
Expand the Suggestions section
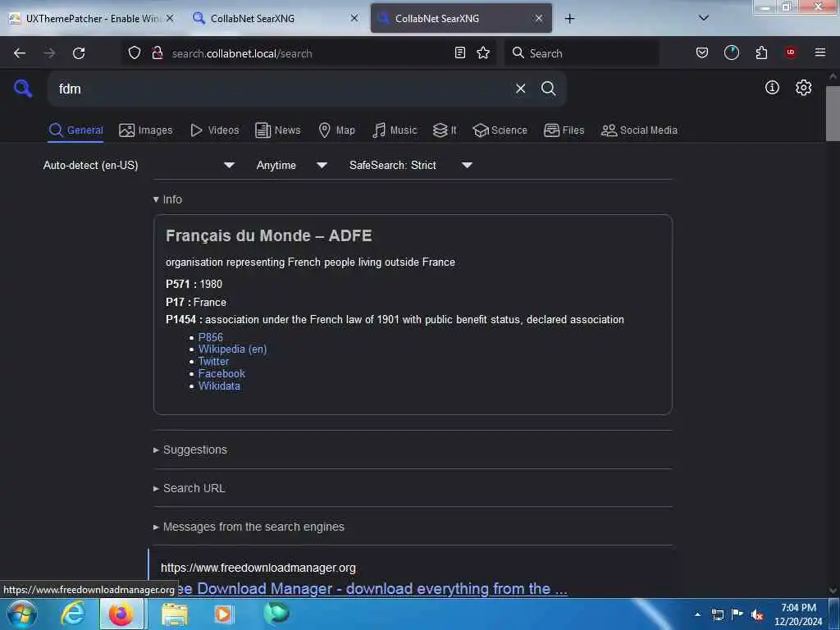coord(190,450)
